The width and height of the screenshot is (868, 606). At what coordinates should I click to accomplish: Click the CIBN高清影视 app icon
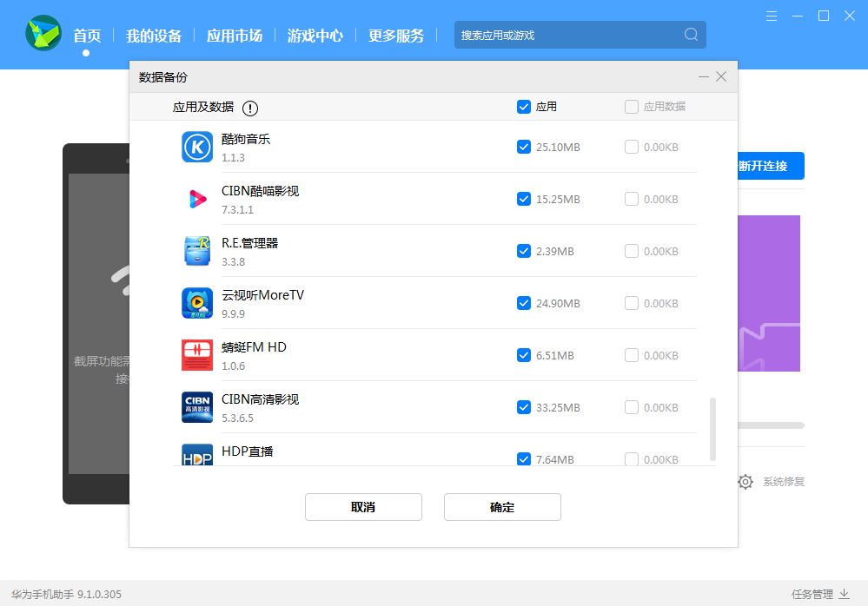coord(197,407)
